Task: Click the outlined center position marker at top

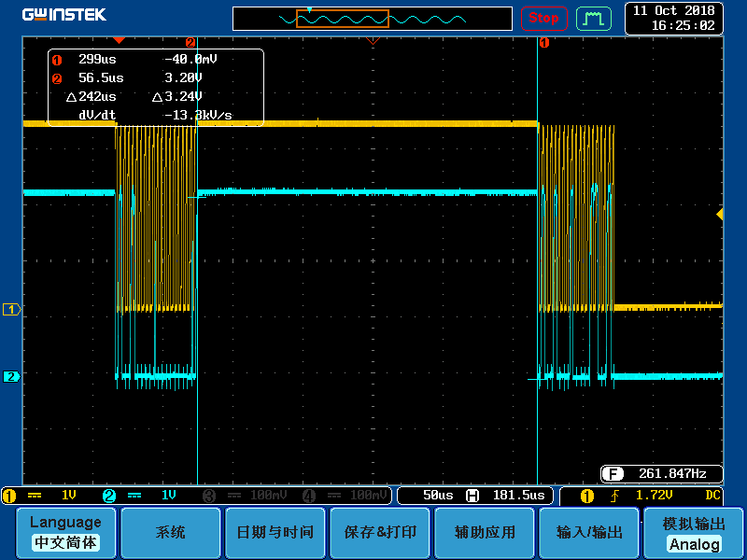Action: coord(373,41)
